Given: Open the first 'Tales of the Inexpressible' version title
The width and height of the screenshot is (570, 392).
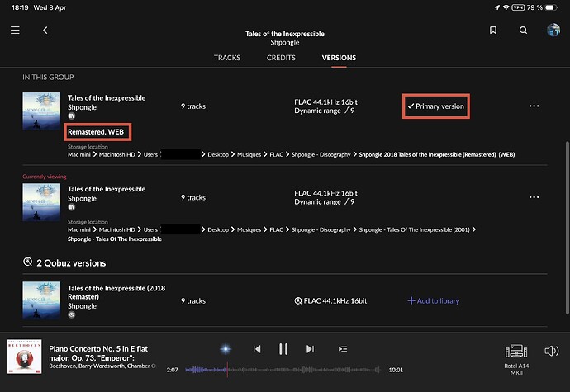Looking at the screenshot, I should coord(107,97).
